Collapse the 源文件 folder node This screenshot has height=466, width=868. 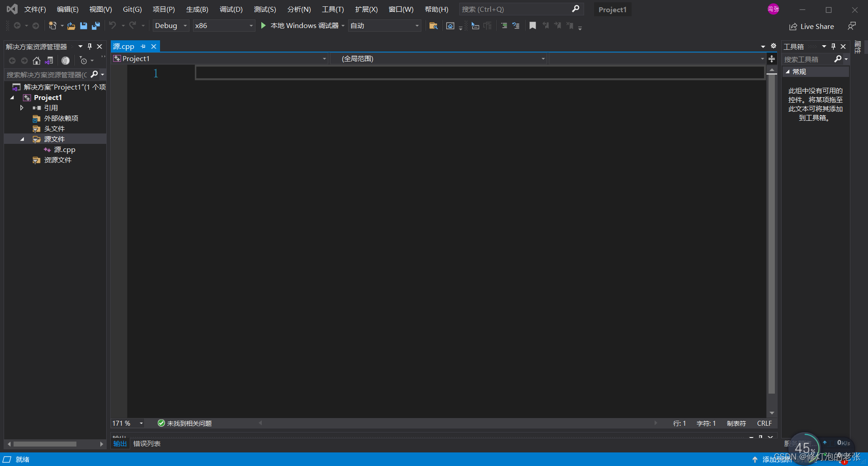22,139
